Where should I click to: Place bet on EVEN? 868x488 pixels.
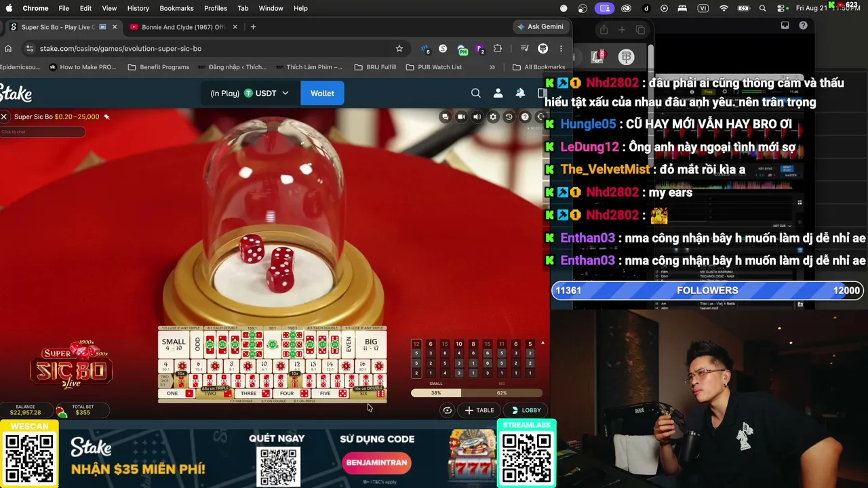[349, 344]
